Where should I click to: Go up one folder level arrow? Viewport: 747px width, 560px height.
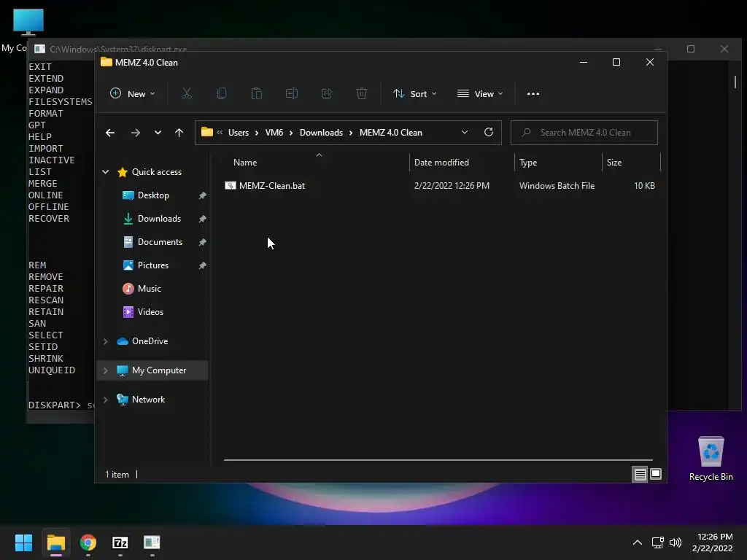(179, 133)
